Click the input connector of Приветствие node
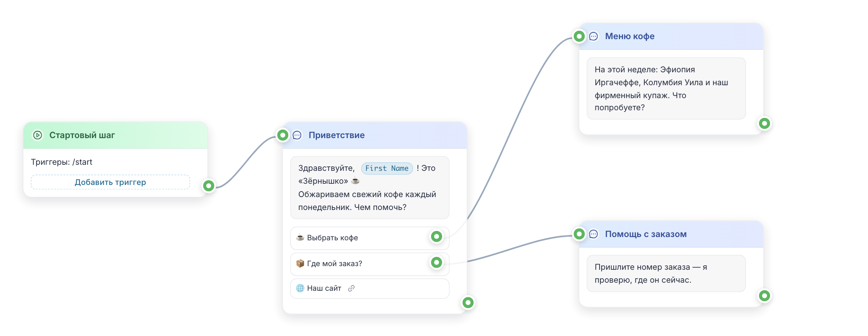868x336 pixels. [x=283, y=135]
